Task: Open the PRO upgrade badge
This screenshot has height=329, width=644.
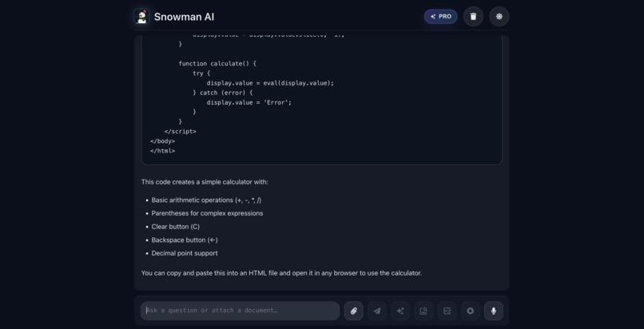Action: (x=441, y=17)
